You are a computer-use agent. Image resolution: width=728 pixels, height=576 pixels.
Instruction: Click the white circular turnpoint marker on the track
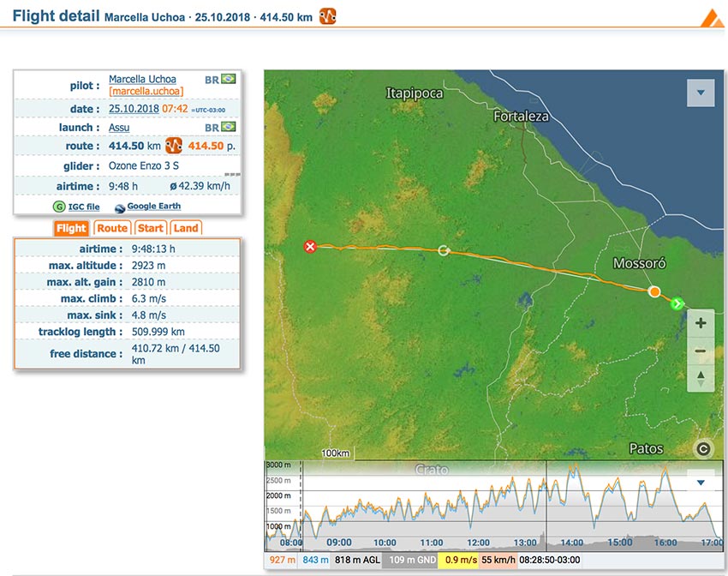[444, 250]
